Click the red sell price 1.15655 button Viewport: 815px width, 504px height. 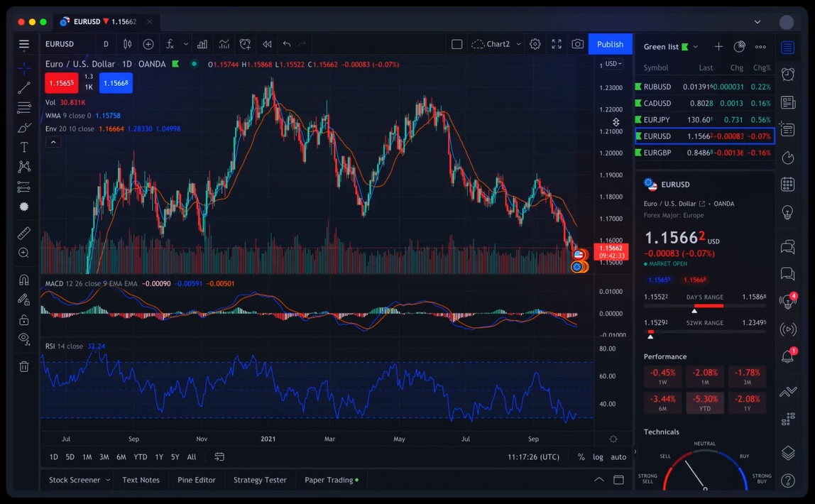(x=61, y=83)
